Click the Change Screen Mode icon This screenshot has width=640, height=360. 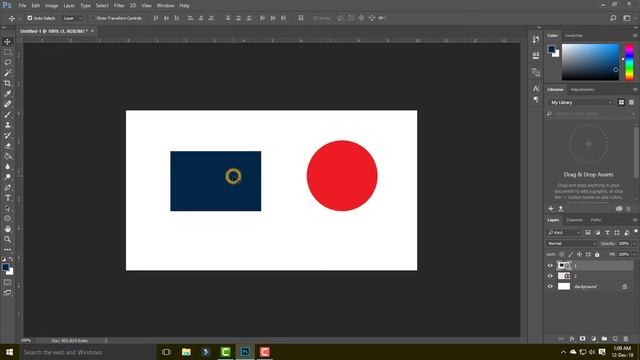pos(7,293)
